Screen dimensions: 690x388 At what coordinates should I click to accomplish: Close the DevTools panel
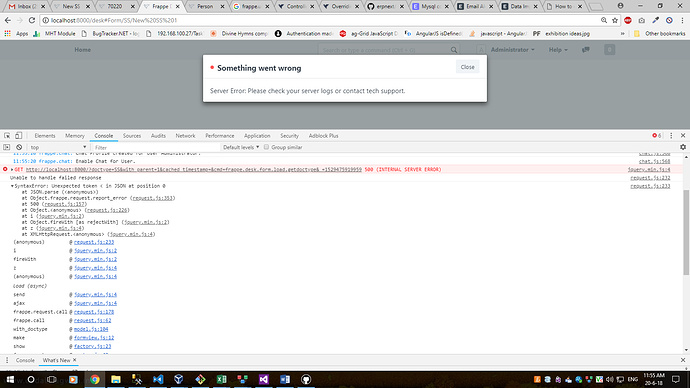(683, 136)
